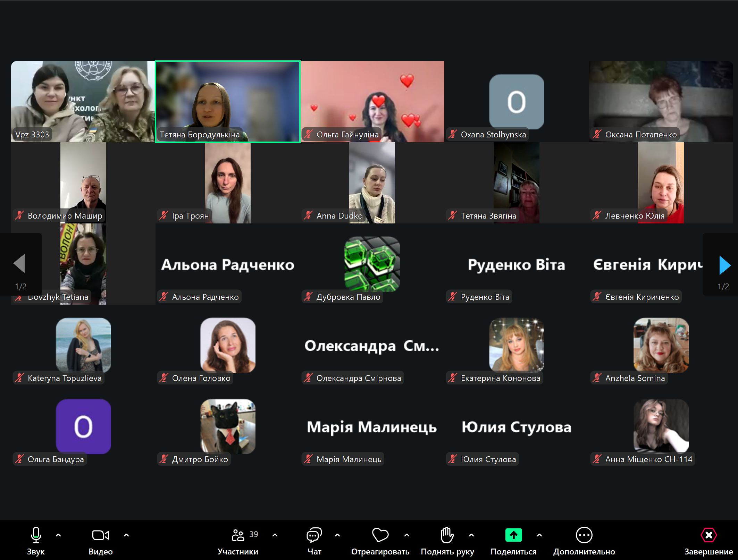Click Oxana Stolbynska's gray O avatar

click(516, 101)
